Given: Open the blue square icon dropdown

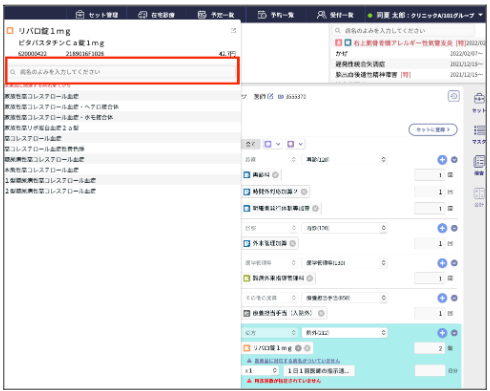Looking at the screenshot, I should coord(272,144).
